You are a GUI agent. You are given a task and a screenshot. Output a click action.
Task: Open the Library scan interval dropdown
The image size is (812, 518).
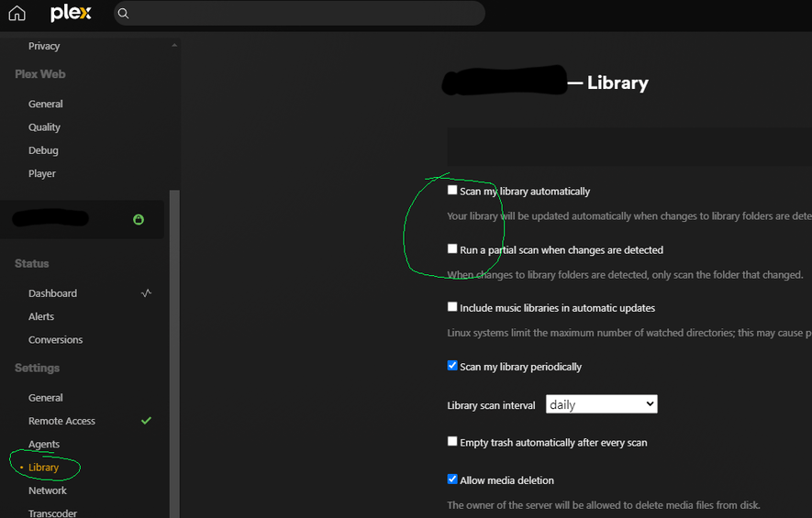click(x=601, y=404)
